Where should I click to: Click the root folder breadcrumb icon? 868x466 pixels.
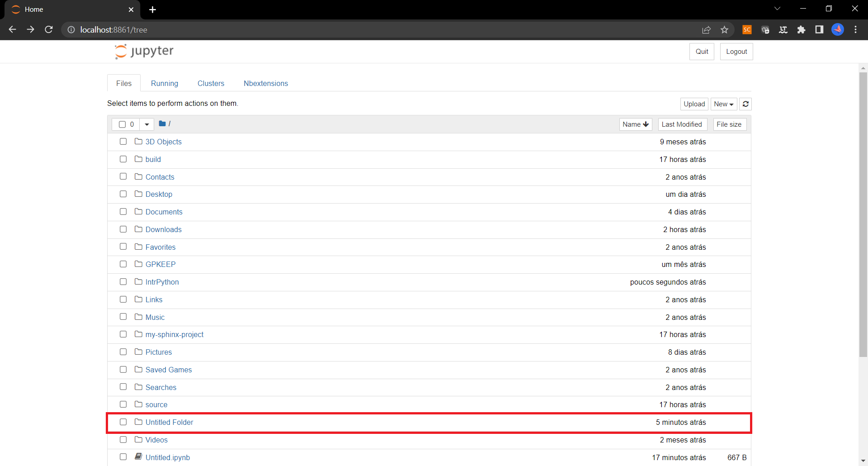click(x=162, y=124)
